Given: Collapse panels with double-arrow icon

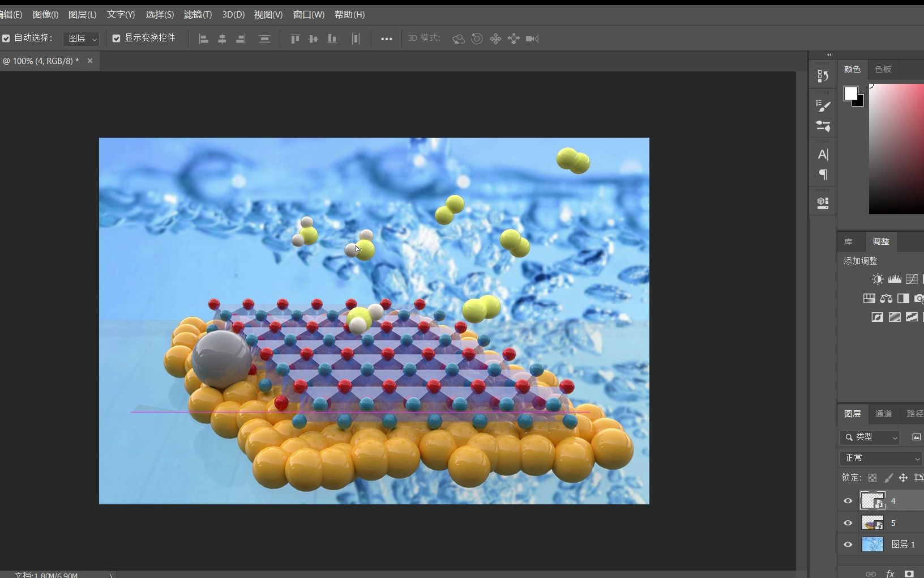Looking at the screenshot, I should (829, 55).
